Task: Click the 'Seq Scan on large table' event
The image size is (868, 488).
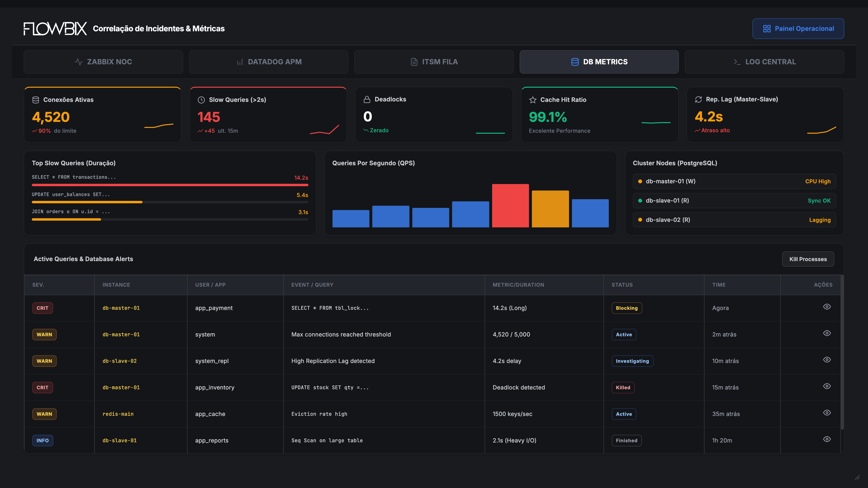Action: (x=327, y=441)
